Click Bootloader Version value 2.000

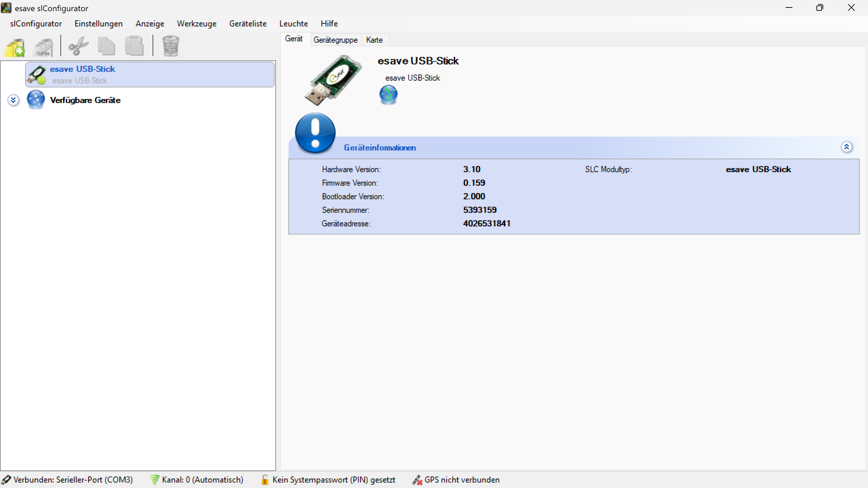[x=474, y=196]
